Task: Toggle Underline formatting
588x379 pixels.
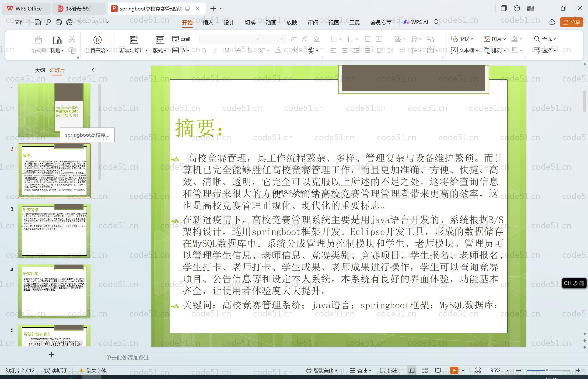Action: pos(227,50)
